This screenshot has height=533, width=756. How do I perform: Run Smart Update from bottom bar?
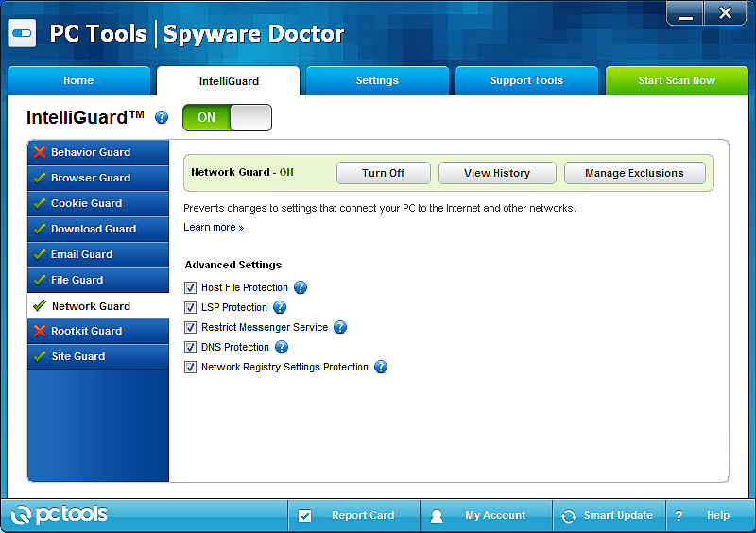coord(610,516)
